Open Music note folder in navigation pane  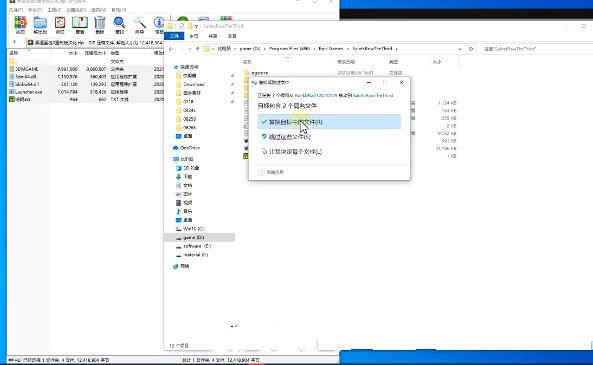pos(179,211)
